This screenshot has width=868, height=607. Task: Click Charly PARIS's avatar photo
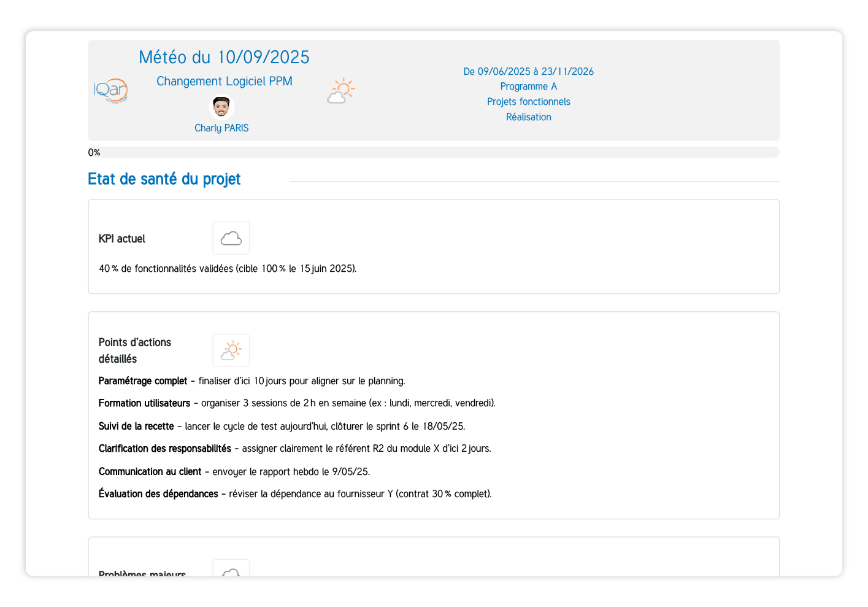221,106
